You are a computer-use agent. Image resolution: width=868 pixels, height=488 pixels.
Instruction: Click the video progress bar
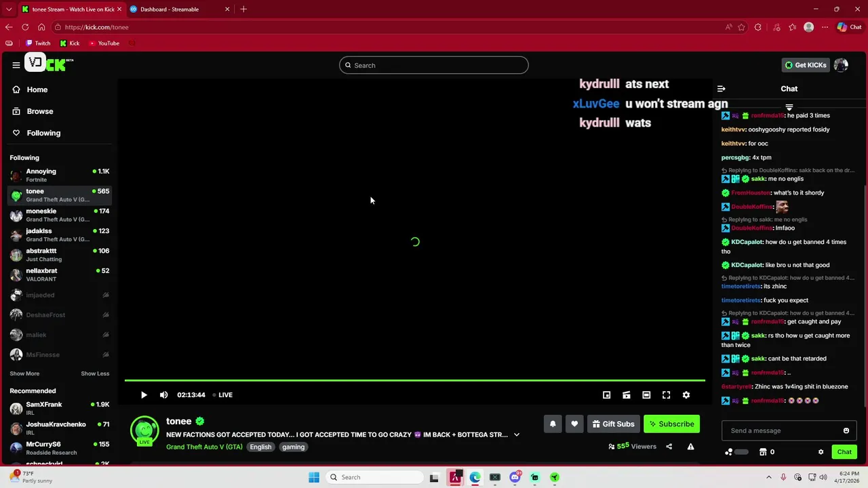[415, 381]
